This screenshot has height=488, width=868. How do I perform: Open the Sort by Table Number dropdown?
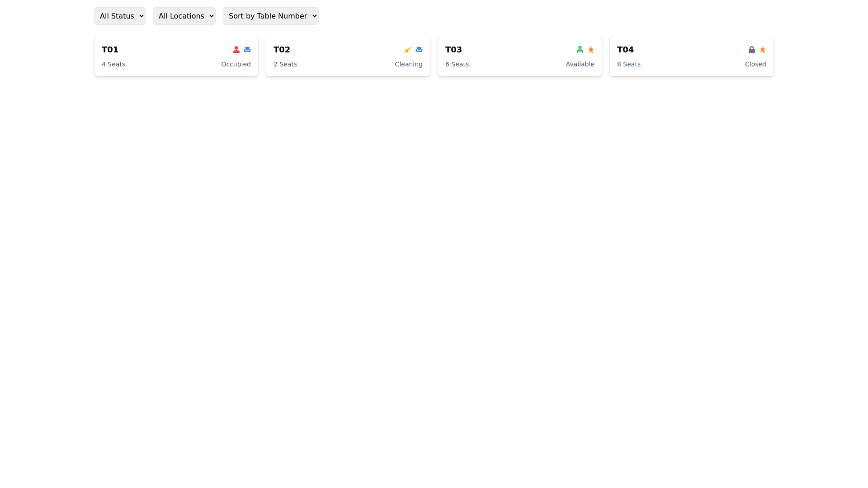coord(270,16)
